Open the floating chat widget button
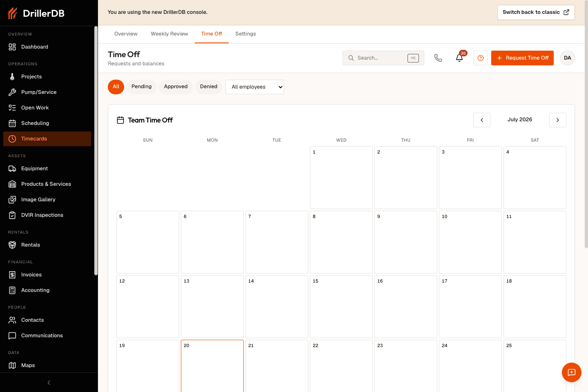The image size is (588, 392). coord(572,372)
